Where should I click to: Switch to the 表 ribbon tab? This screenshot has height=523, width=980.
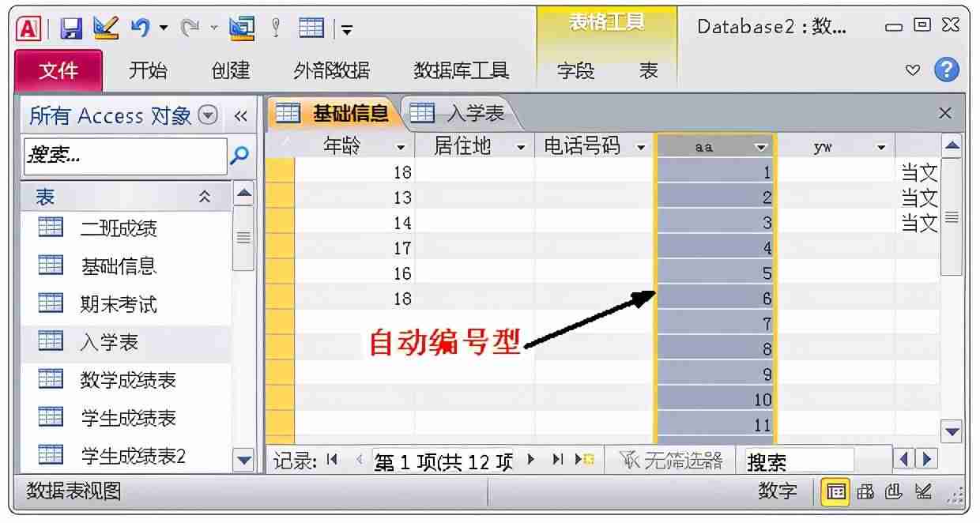649,70
